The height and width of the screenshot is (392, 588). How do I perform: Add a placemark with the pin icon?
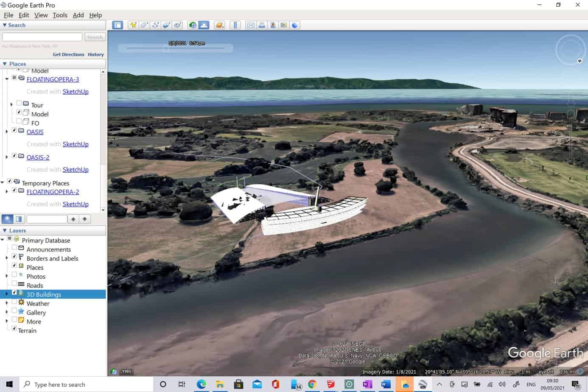[x=133, y=25]
